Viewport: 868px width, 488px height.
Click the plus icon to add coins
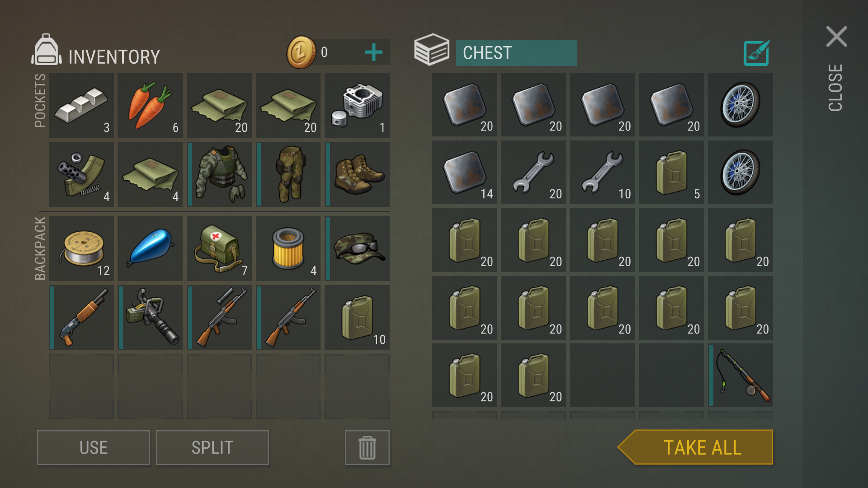(x=373, y=52)
